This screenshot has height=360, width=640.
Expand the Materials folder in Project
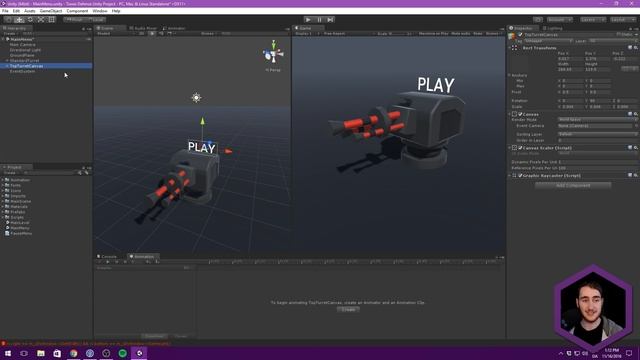(x=3, y=207)
